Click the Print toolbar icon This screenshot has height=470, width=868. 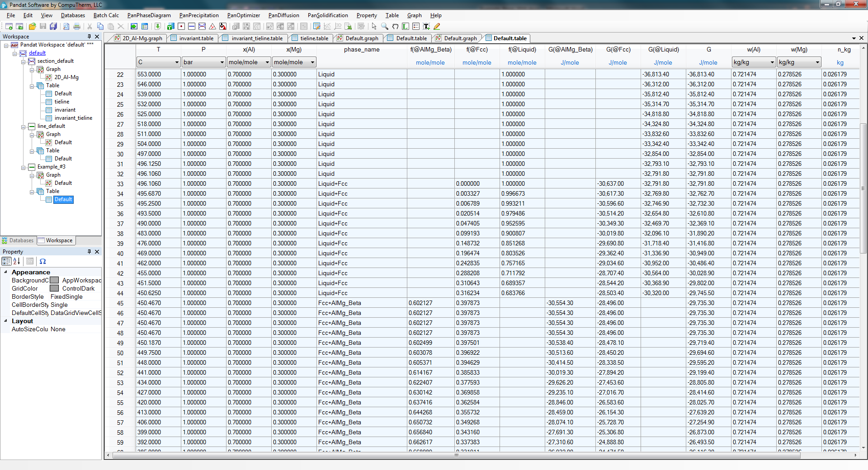(x=77, y=27)
